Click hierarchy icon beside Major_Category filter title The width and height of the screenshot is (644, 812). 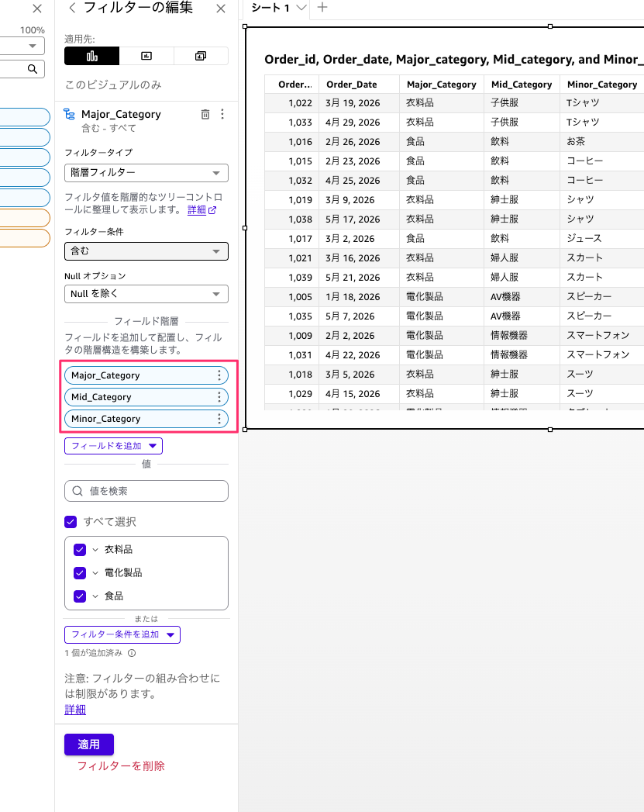tap(69, 114)
